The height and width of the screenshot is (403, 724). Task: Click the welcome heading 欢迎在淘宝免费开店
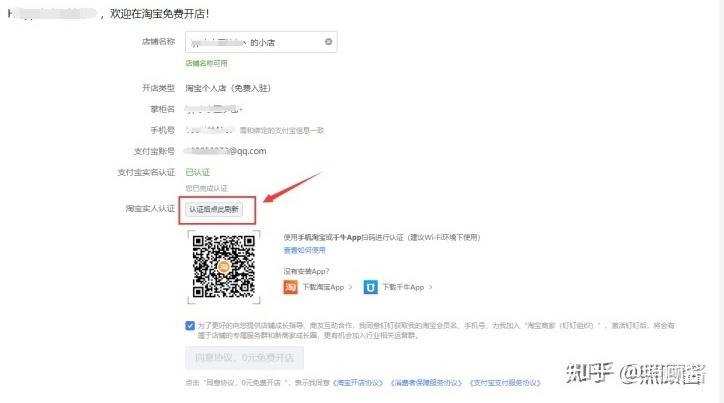click(159, 14)
